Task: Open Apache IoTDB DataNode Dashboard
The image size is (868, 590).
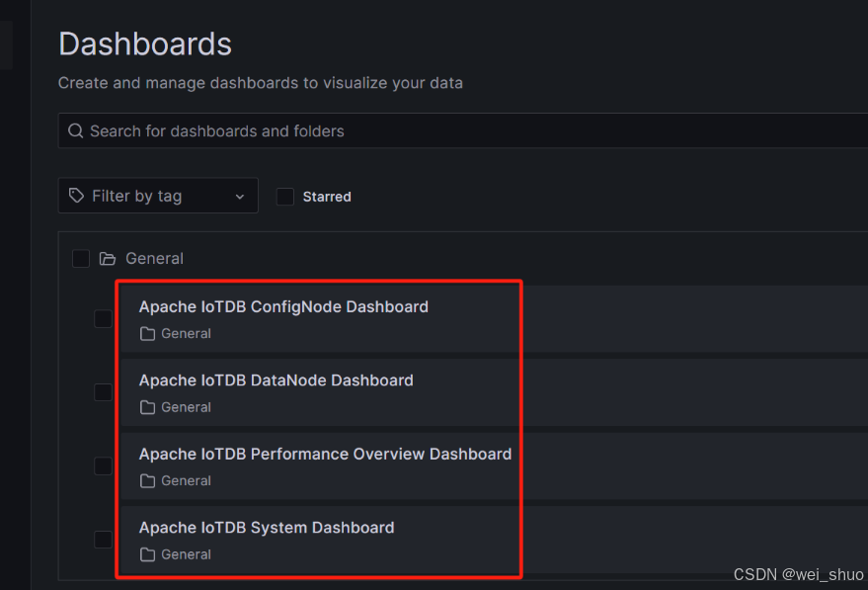Action: [276, 380]
